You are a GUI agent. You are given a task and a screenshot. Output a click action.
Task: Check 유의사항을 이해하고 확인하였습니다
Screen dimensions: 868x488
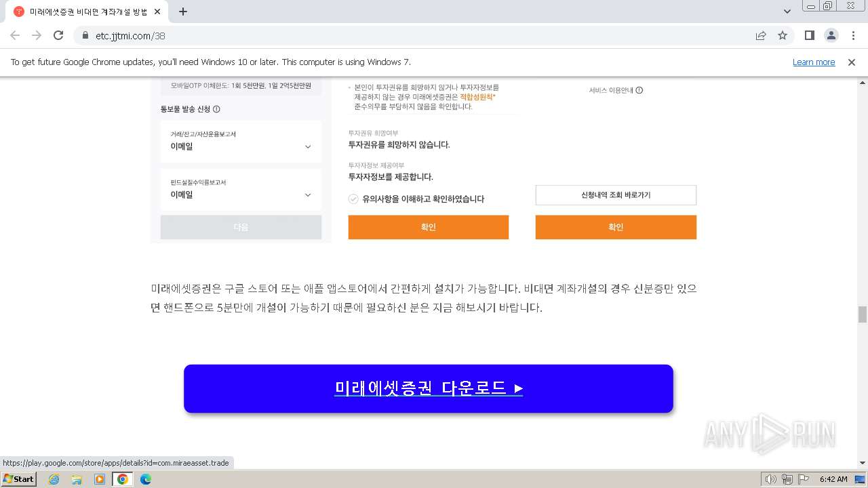[353, 199]
